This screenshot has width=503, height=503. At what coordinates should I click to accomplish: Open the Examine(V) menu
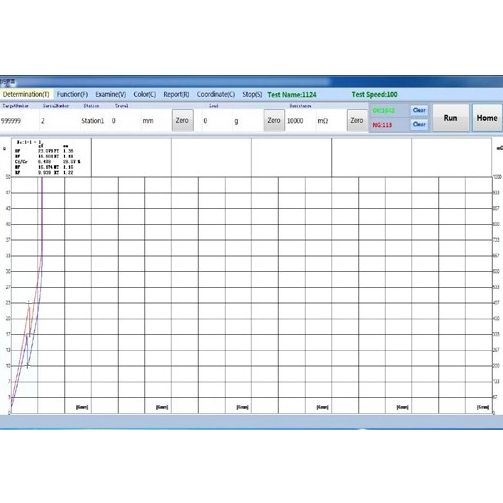coord(111,94)
